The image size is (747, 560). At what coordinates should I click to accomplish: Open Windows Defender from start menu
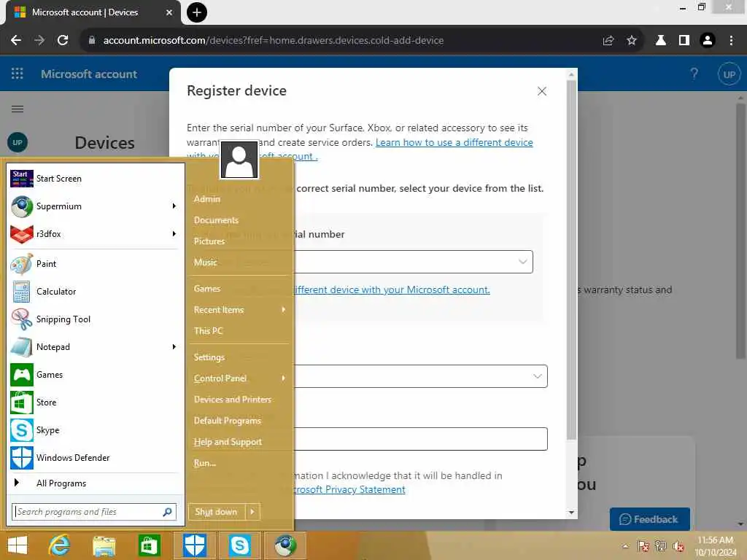click(94, 458)
